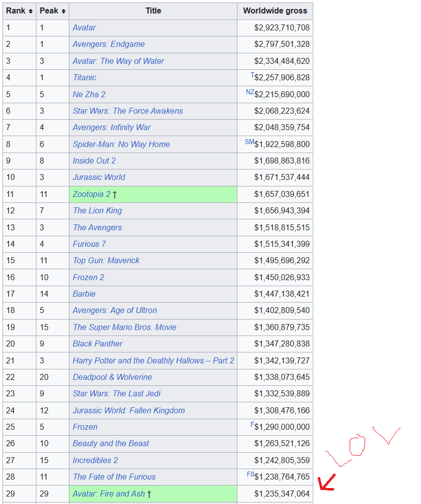Open the Inside Out 2 link
Screen dimensions: 421x504
tap(94, 161)
